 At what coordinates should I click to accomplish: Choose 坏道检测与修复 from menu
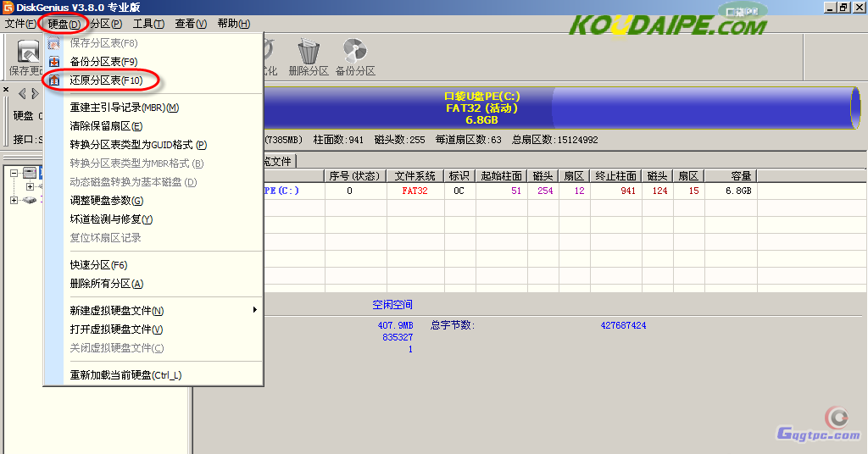(x=111, y=219)
